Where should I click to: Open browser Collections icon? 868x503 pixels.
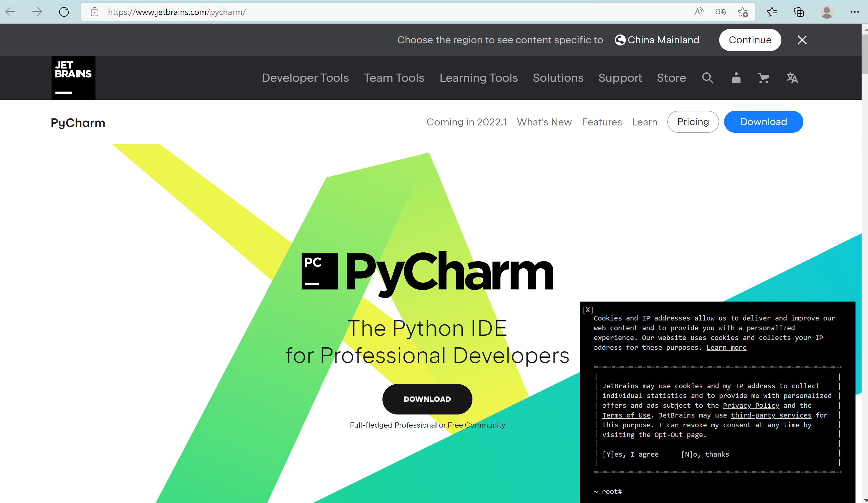click(x=798, y=12)
